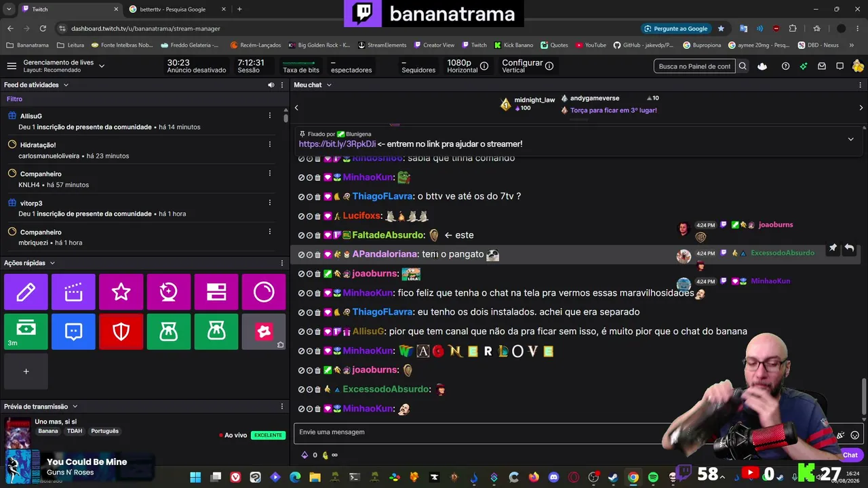Open the banana profile avatar menu
Viewport: 868px width, 488px height.
tap(858, 66)
